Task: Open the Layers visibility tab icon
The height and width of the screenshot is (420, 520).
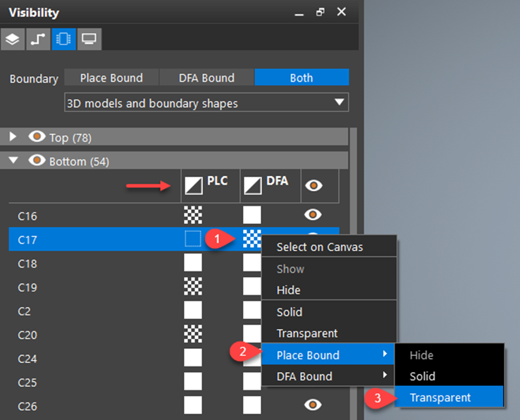Action: pyautogui.click(x=13, y=39)
